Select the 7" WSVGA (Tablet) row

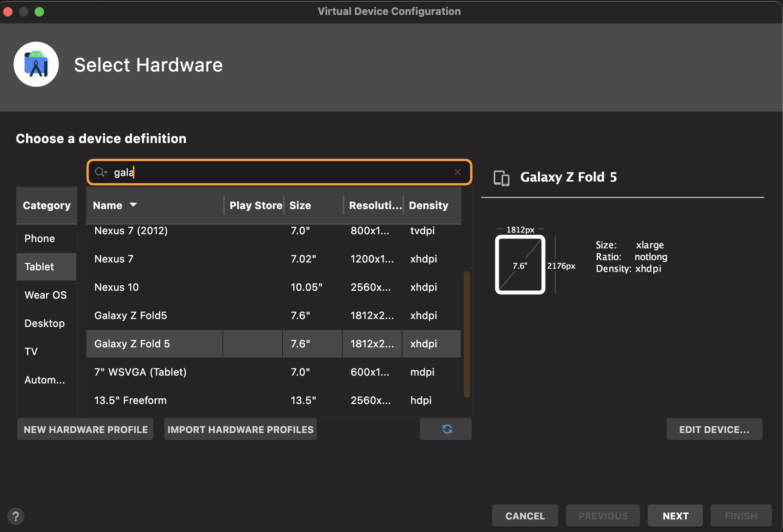[x=274, y=372]
